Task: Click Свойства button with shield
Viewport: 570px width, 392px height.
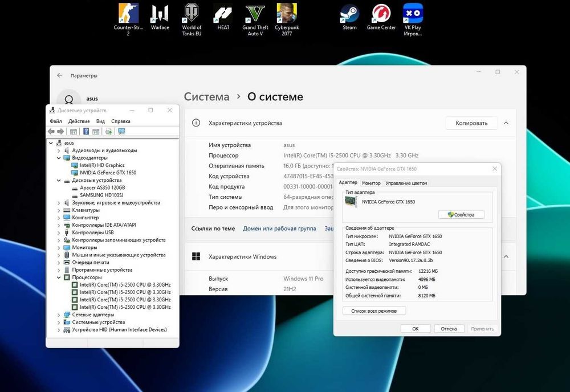Action: click(x=461, y=215)
